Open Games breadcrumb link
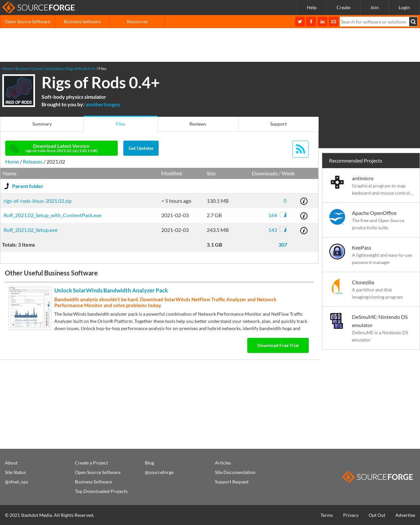 [x=37, y=69]
